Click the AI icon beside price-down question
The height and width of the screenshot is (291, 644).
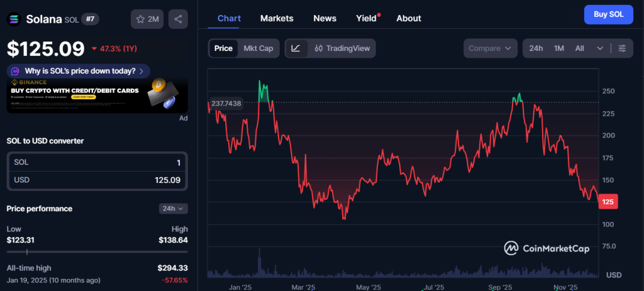point(16,70)
